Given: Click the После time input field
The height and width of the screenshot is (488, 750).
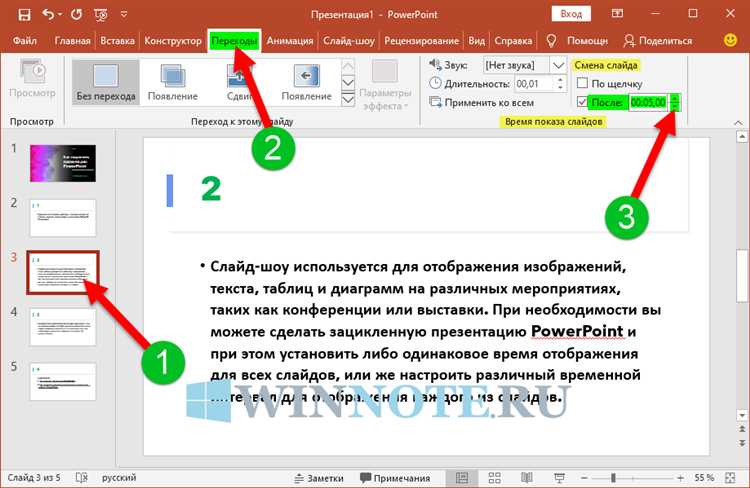Looking at the screenshot, I should pos(648,102).
